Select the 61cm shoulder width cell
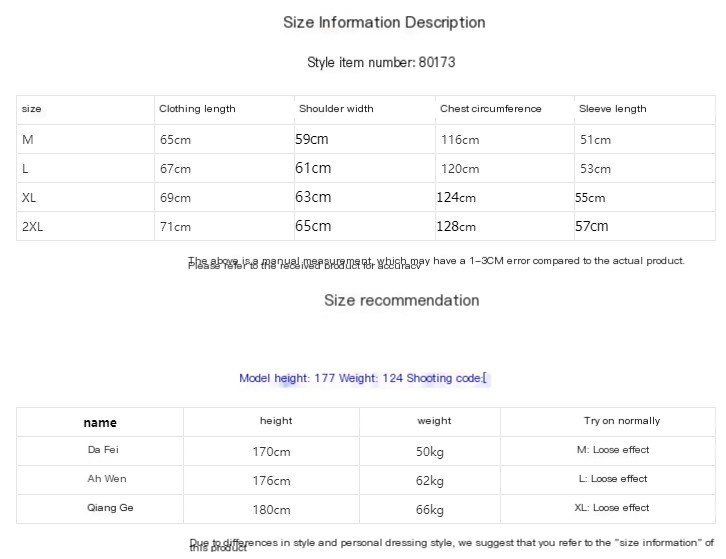 tap(313, 168)
